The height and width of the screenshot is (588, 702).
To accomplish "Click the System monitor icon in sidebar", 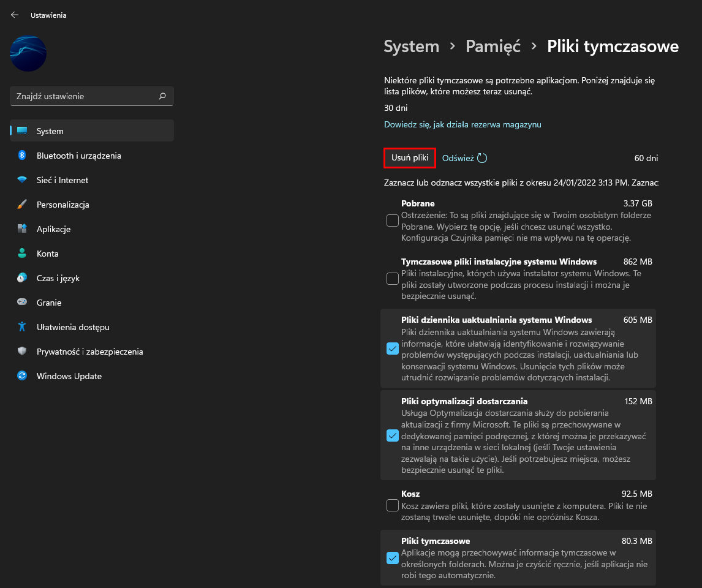I will click(22, 130).
